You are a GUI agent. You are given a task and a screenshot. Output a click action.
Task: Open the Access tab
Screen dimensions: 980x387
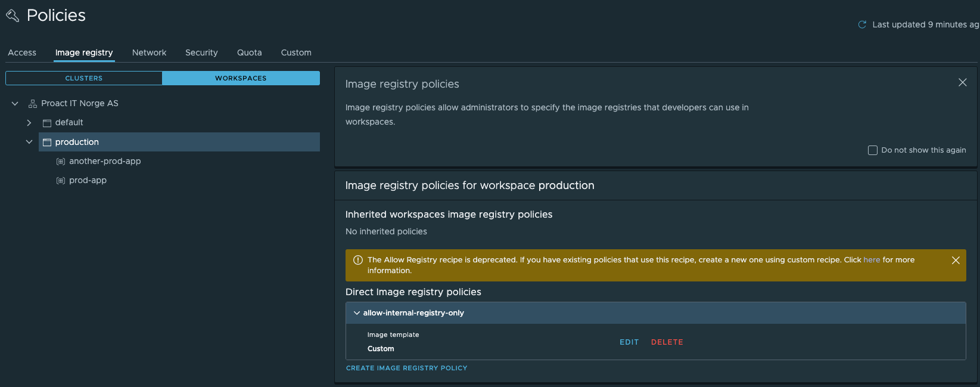point(22,52)
